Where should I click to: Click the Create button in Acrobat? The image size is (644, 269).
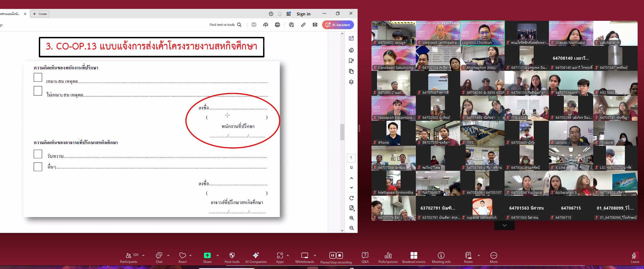coord(40,14)
